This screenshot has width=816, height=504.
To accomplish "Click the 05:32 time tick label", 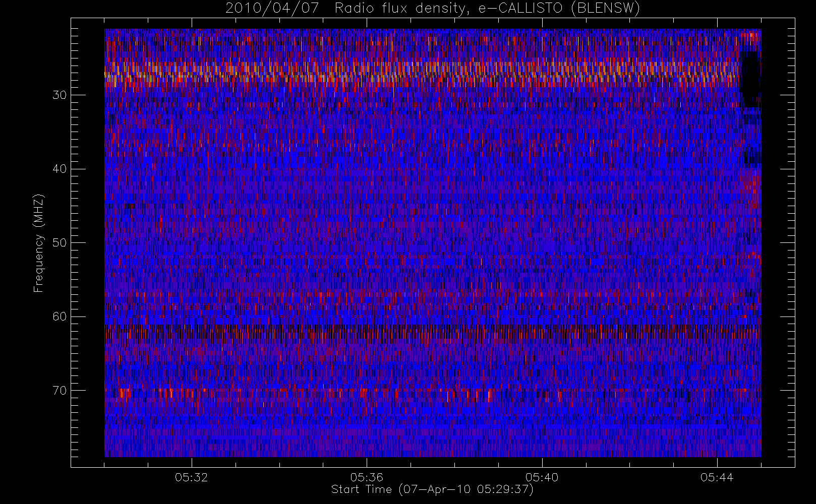I will pyautogui.click(x=192, y=477).
